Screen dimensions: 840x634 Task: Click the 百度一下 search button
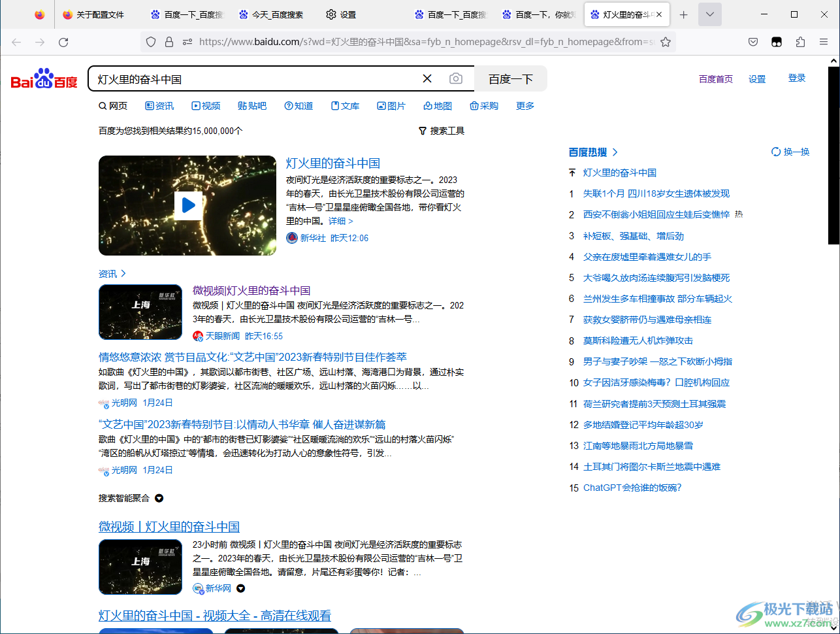tap(511, 78)
